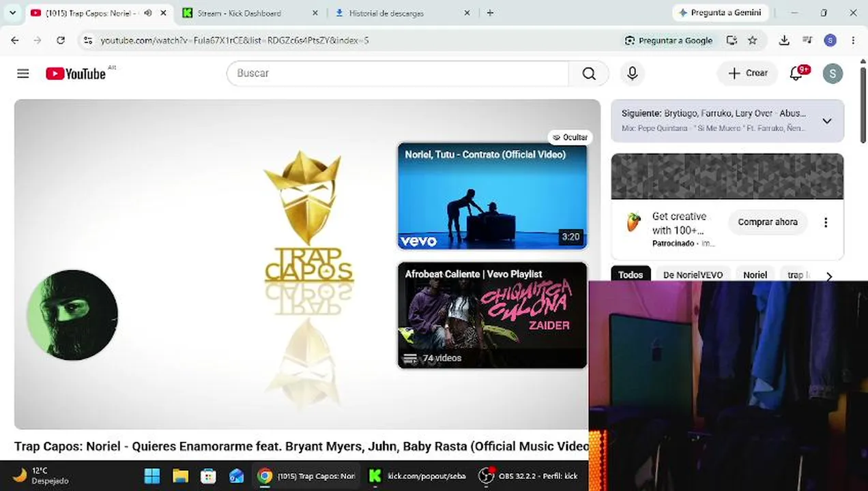868x491 pixels.
Task: Open weather widget 12°C Despejado
Action: (x=41, y=475)
